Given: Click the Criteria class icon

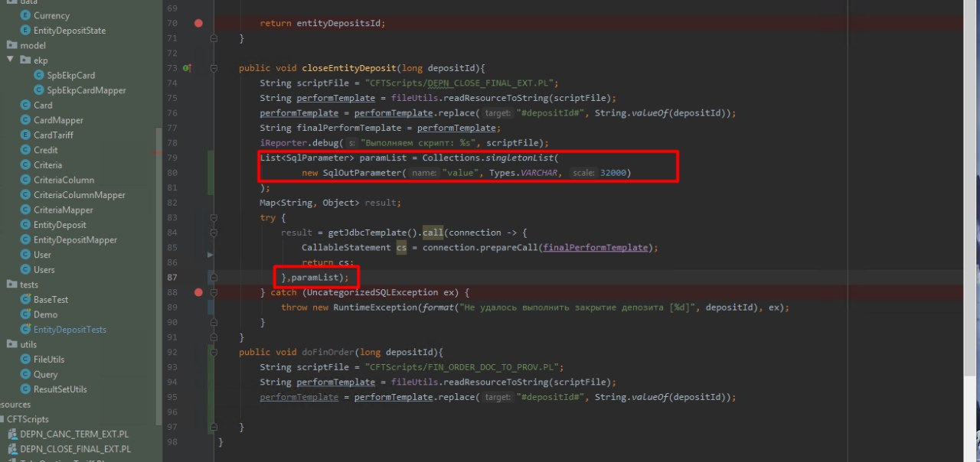Looking at the screenshot, I should point(25,165).
